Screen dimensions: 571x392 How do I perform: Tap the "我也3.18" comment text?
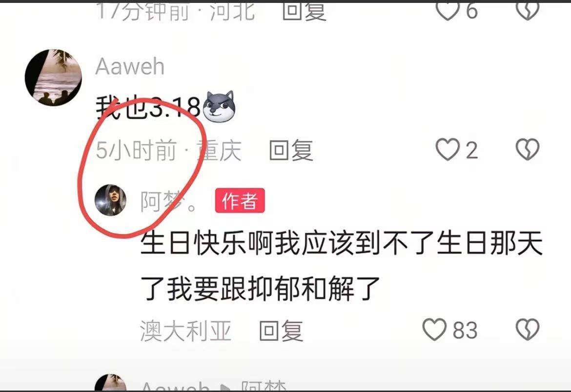coord(148,107)
